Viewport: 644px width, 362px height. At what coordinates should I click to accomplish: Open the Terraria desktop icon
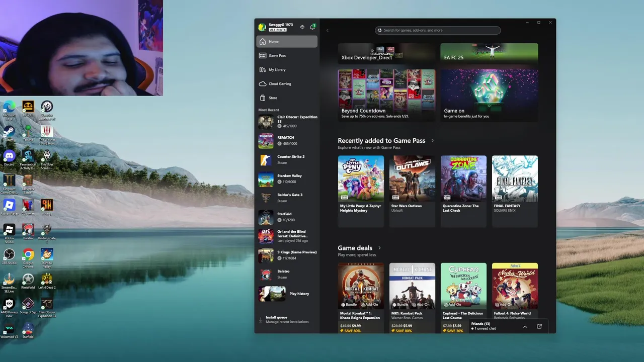(28, 134)
